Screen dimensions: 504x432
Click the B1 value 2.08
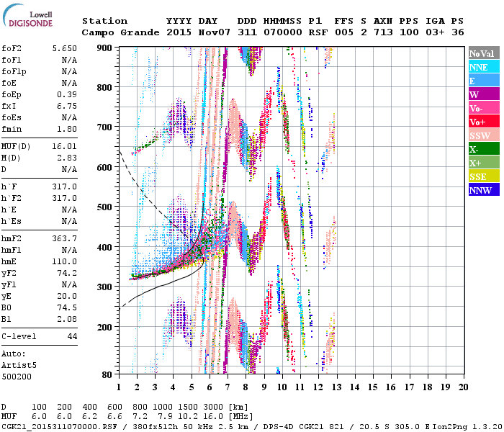(67, 319)
